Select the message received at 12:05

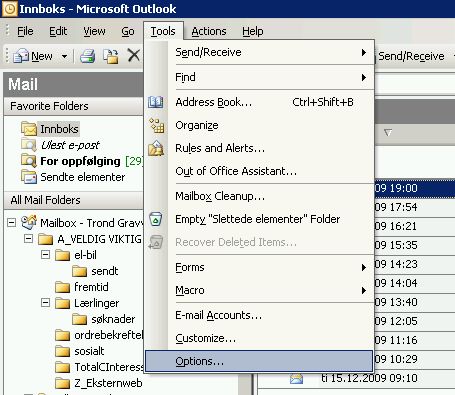point(415,321)
